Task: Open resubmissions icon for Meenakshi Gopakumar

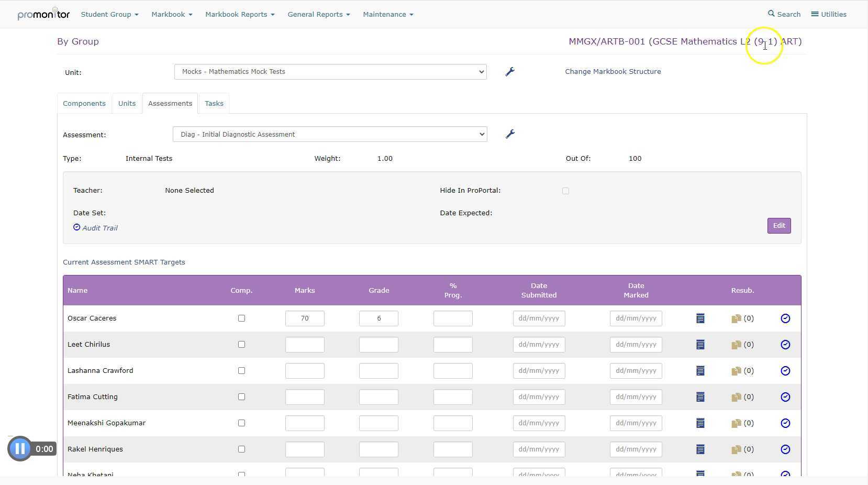Action: point(736,423)
